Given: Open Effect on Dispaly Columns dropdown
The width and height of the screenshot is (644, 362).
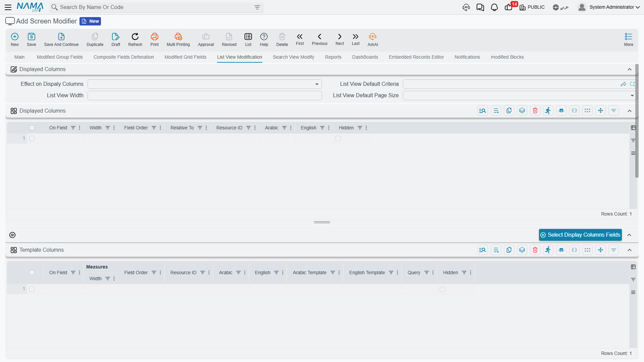Looking at the screenshot, I should 205,84.
